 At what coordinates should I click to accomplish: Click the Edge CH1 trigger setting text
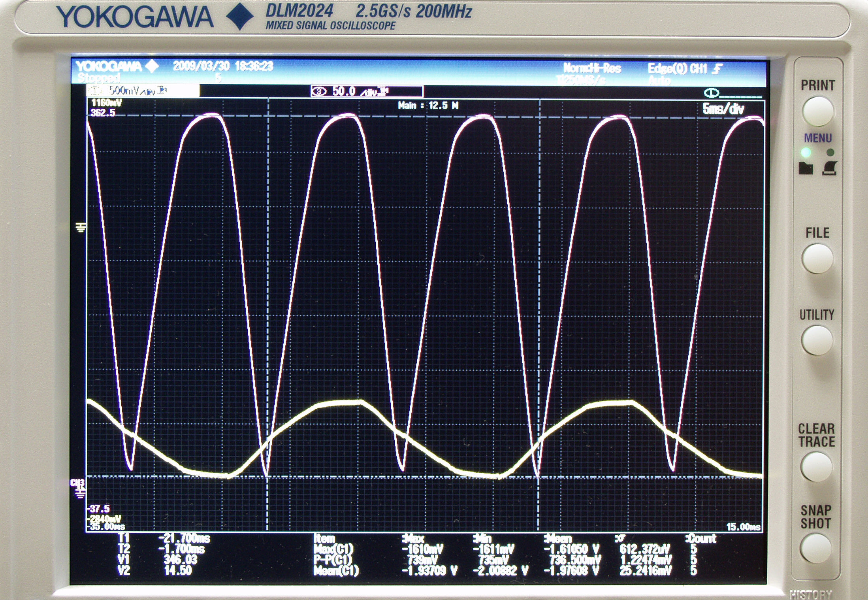coord(677,69)
